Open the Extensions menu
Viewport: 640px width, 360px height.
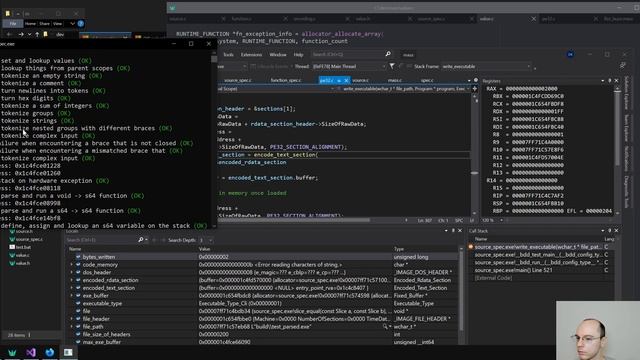point(251,55)
